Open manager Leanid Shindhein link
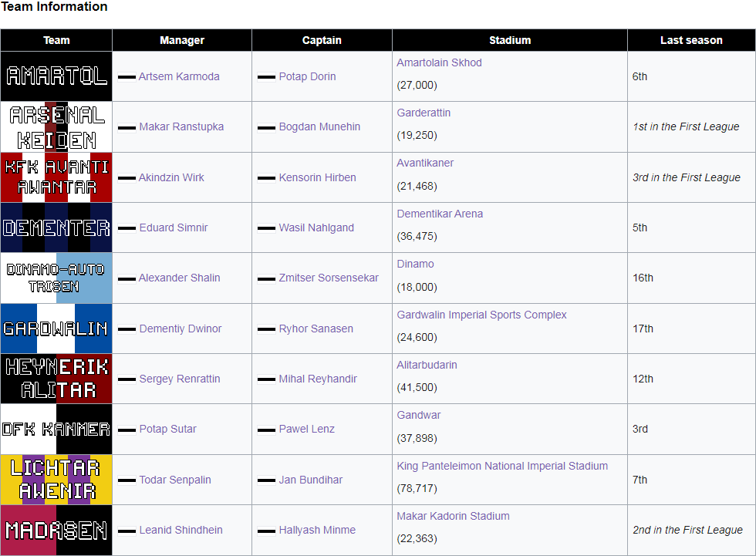Image resolution: width=756 pixels, height=556 pixels. pyautogui.click(x=181, y=530)
